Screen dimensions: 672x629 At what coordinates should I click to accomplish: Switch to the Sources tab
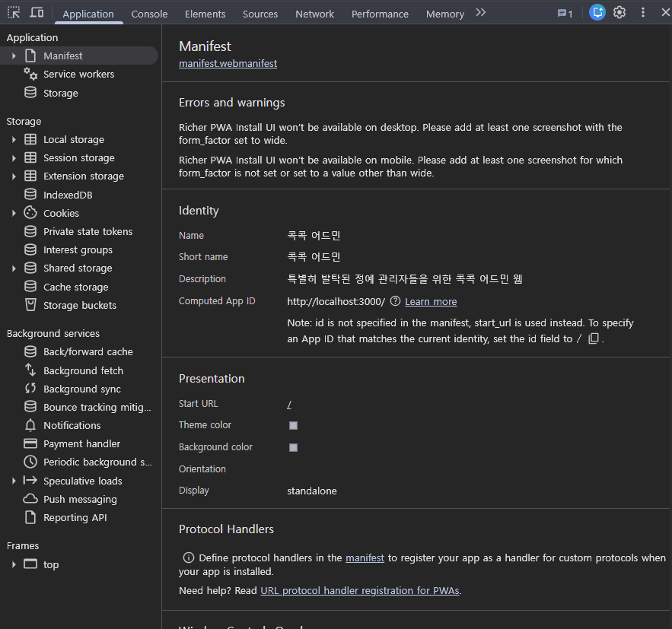(x=260, y=14)
